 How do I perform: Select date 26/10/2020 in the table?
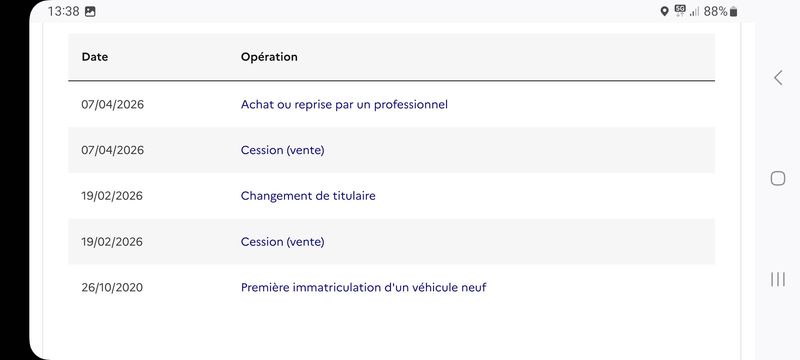(112, 288)
